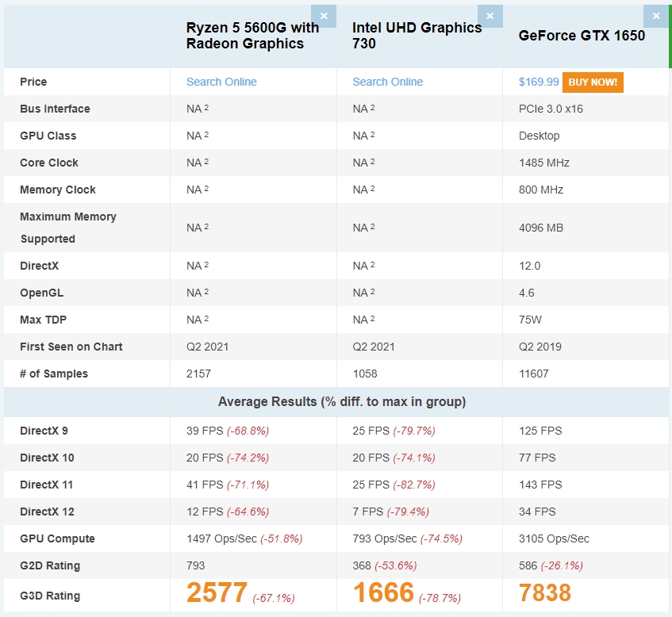This screenshot has width=672, height=617.
Task: Click Search Online for Intel UHD 730
Action: (388, 82)
